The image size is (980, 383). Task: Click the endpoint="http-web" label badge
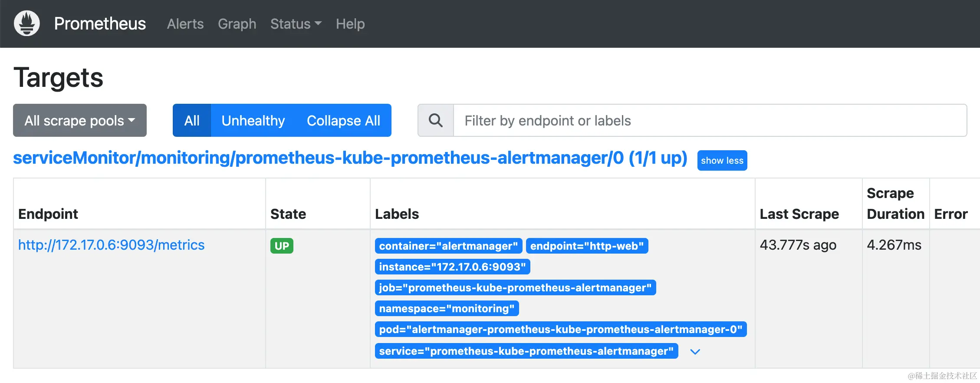click(587, 246)
